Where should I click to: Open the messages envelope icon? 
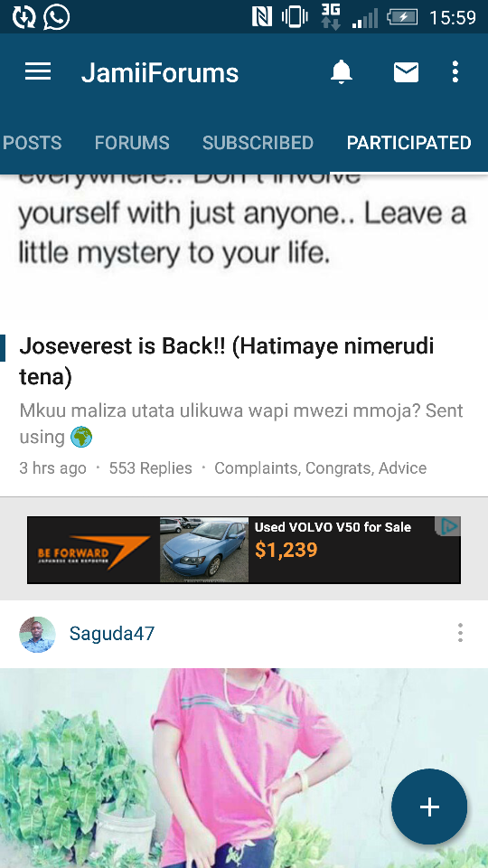406,72
